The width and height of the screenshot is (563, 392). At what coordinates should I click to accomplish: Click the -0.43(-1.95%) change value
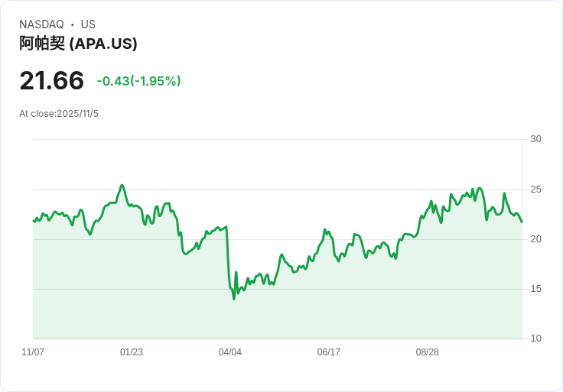coord(138,81)
